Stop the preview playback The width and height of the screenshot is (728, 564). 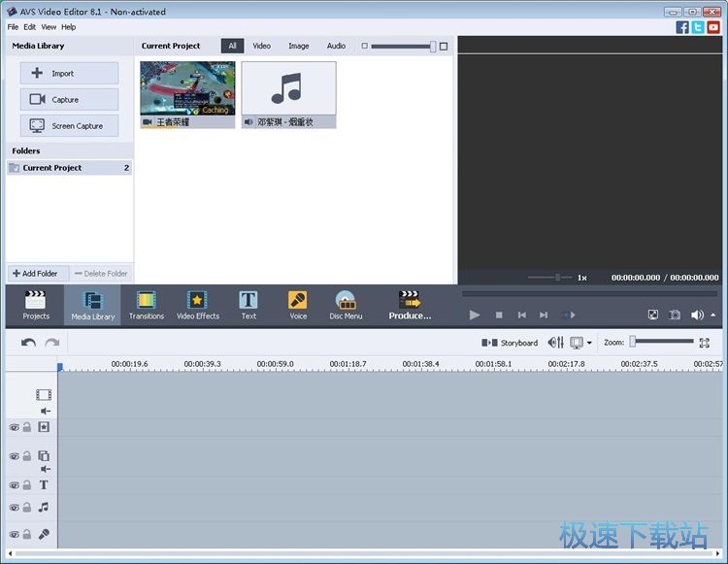[499, 315]
